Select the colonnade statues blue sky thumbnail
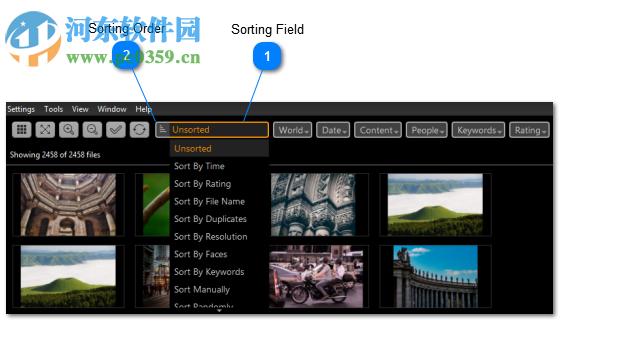 [435, 276]
